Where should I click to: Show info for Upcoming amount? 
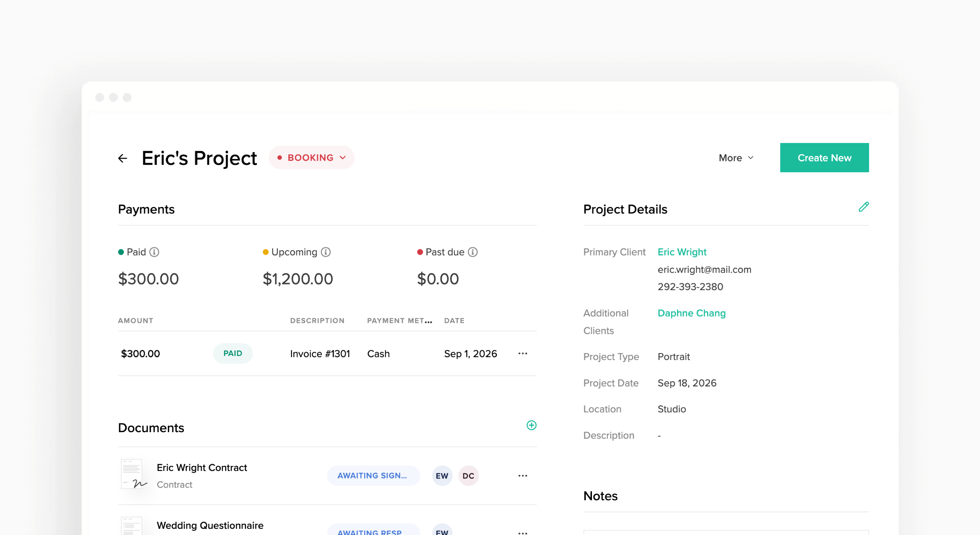326,252
